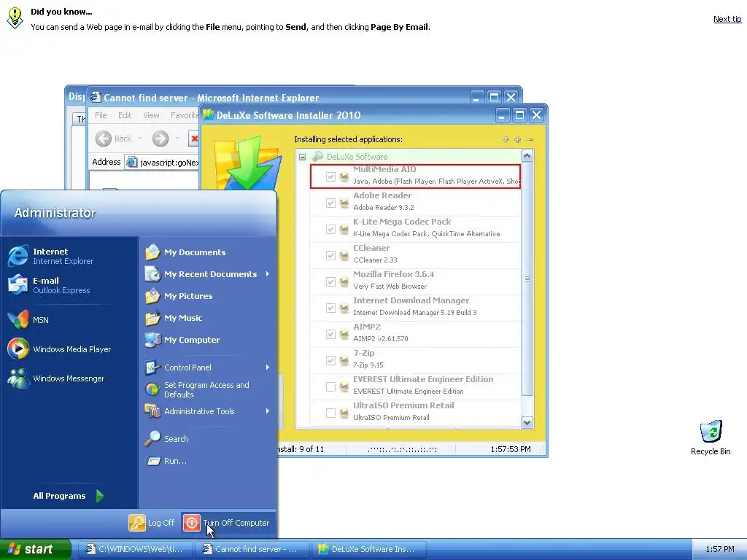Open Back button history dropdown arrow

click(141, 139)
